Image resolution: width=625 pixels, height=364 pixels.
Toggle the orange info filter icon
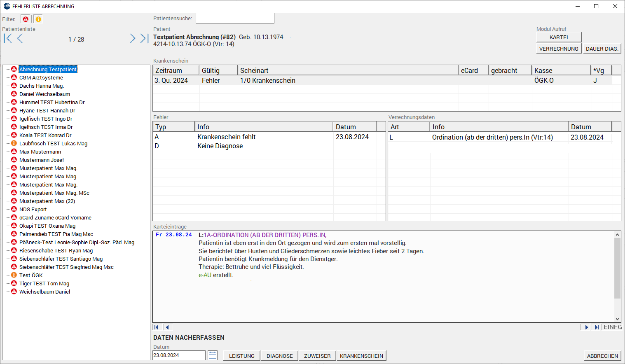pyautogui.click(x=38, y=19)
